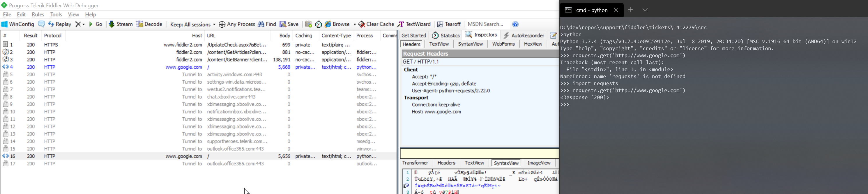Open the Edit menu

pyautogui.click(x=21, y=15)
